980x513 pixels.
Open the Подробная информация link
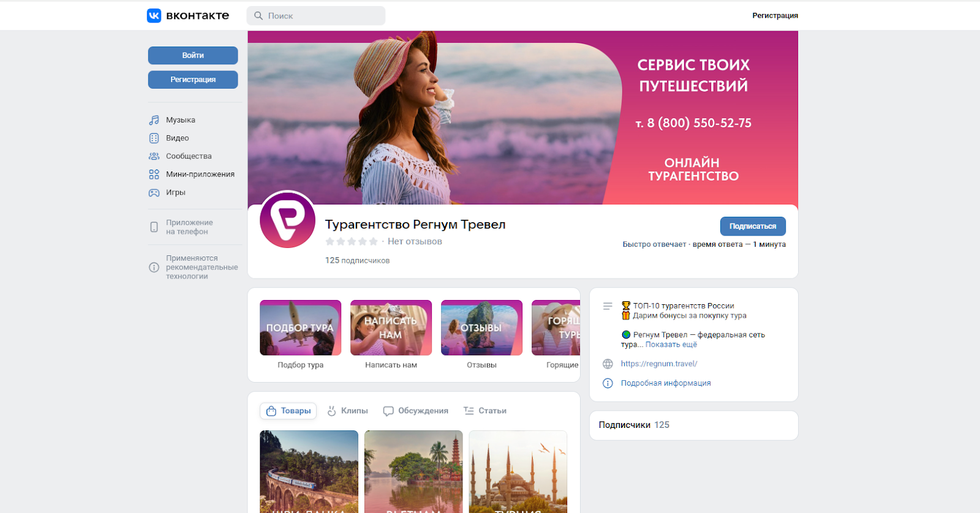coord(666,383)
